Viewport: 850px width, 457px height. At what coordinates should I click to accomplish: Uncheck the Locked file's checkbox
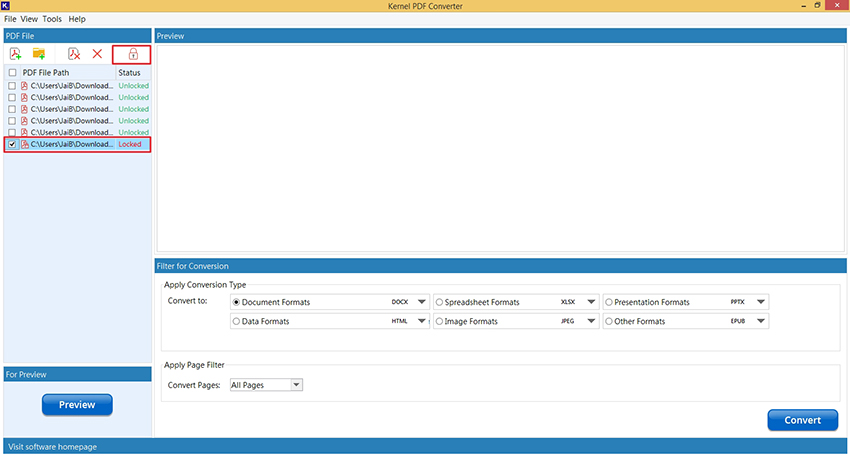point(12,144)
